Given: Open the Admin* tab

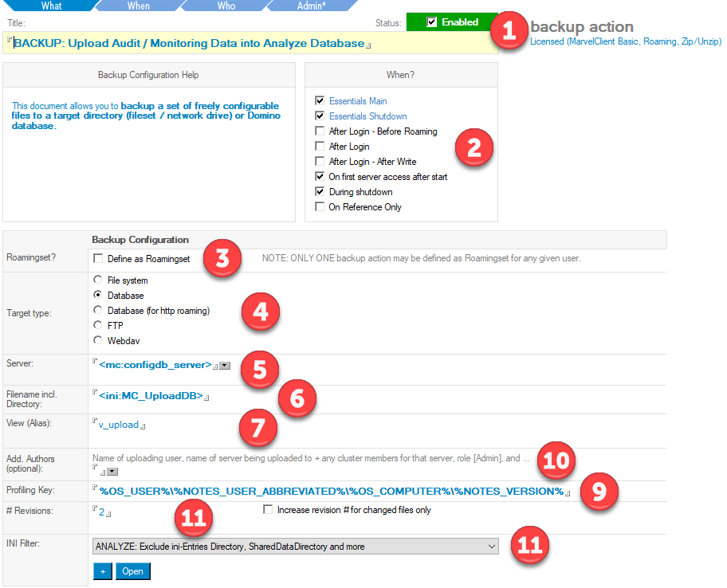Looking at the screenshot, I should coord(312,6).
